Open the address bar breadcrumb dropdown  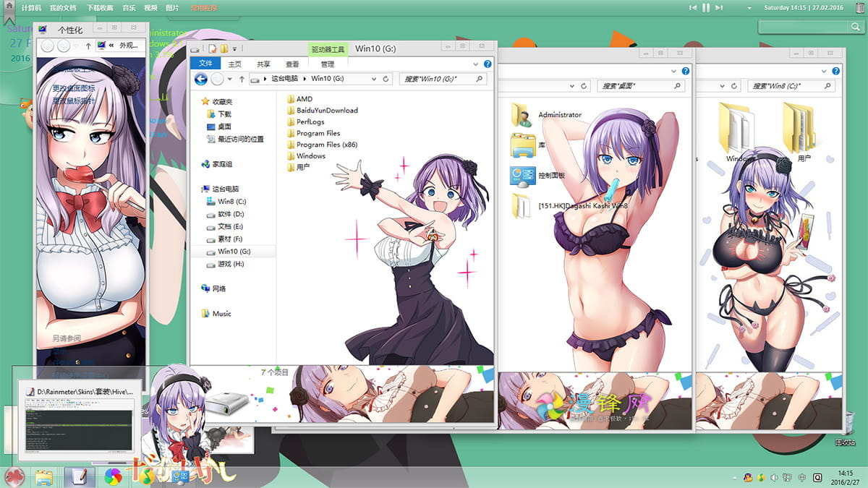pos(374,78)
